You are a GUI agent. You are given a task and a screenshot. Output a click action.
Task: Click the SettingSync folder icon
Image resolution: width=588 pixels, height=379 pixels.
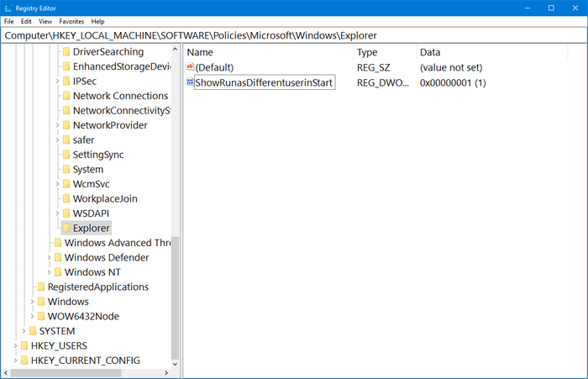(66, 155)
